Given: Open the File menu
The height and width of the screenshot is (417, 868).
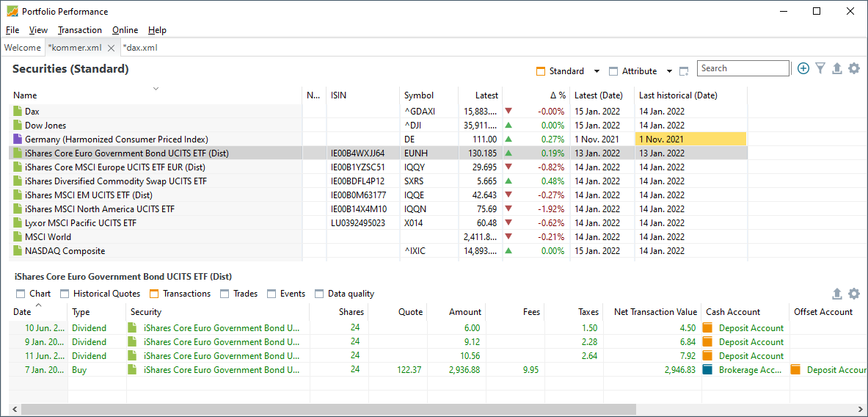Looking at the screenshot, I should 12,30.
